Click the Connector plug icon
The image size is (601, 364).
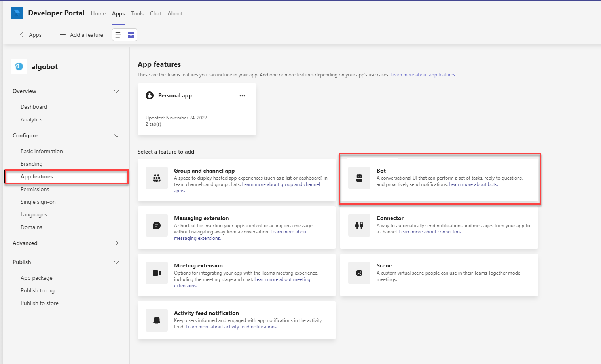(x=359, y=226)
